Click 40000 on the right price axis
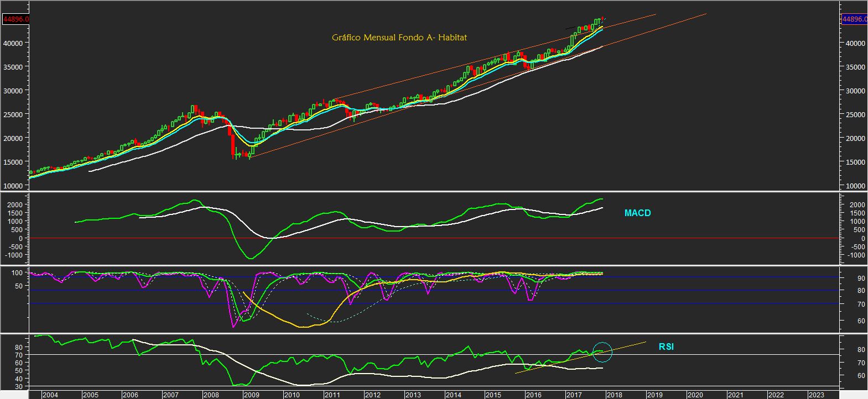Screen dimensions: 868x399 point(856,43)
